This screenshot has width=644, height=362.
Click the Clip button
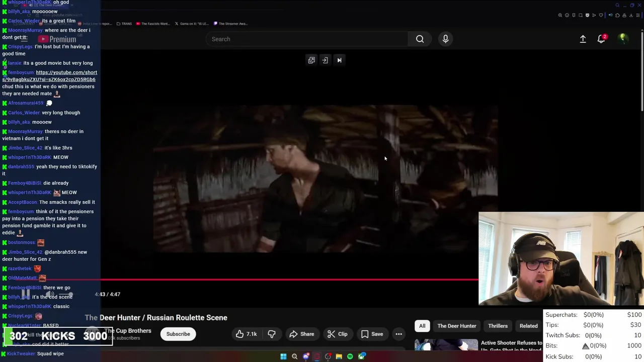click(337, 334)
